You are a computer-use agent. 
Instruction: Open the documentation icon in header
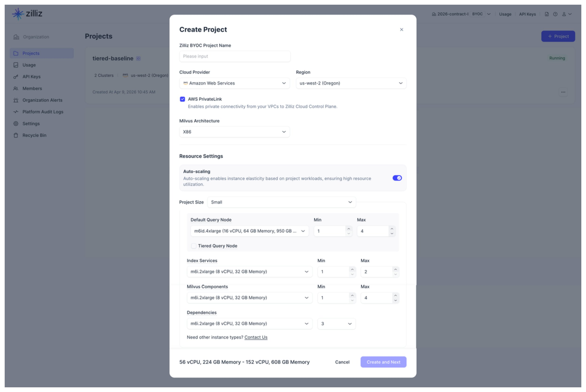[546, 14]
